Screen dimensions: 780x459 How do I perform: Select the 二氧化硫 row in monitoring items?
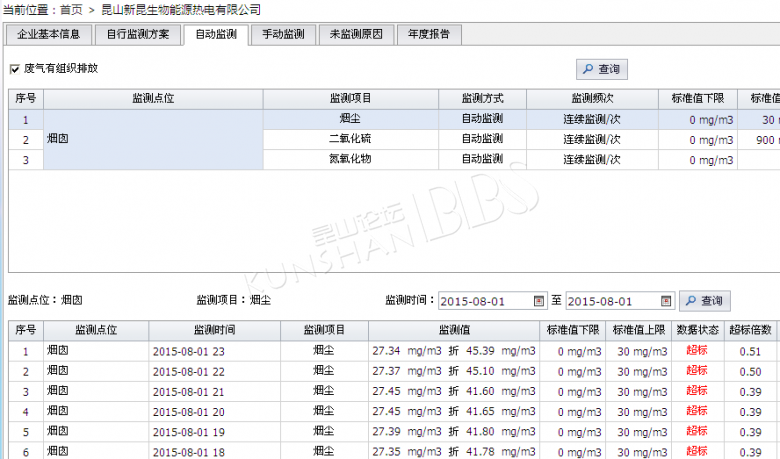point(350,139)
